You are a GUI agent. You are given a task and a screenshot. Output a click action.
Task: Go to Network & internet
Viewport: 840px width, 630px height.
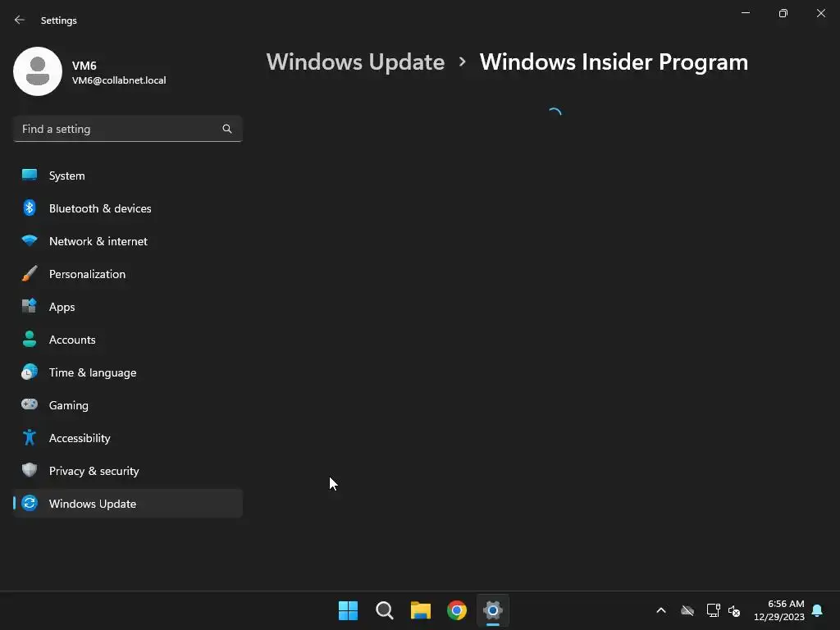(x=127, y=241)
